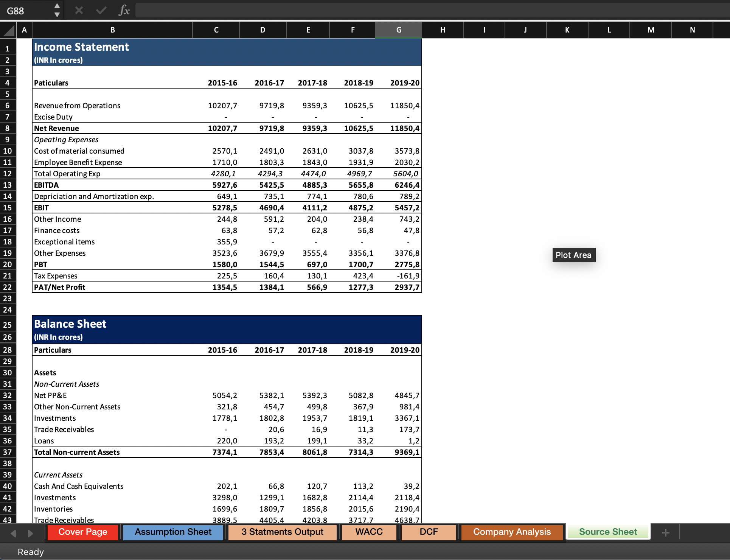Select row 37 header

pos(8,452)
